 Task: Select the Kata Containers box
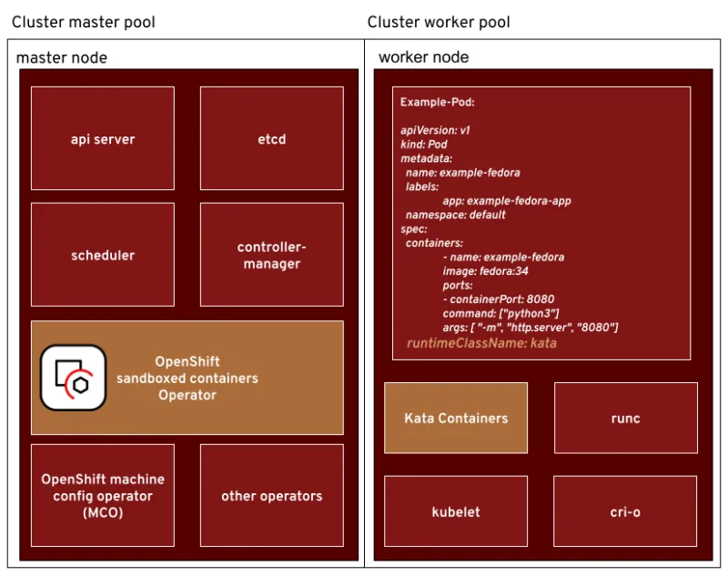456,418
